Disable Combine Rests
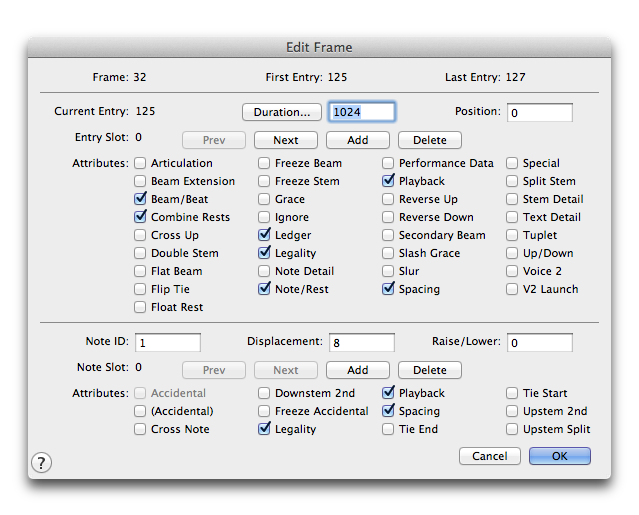The image size is (639, 515). [x=140, y=217]
